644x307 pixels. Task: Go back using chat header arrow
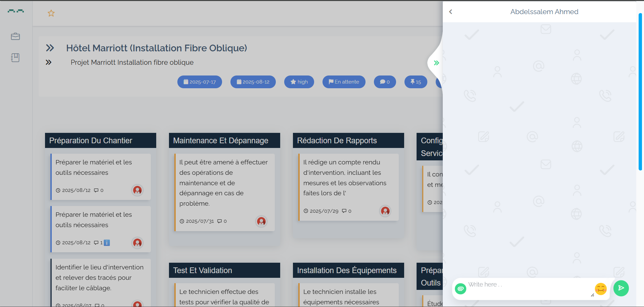tap(451, 12)
